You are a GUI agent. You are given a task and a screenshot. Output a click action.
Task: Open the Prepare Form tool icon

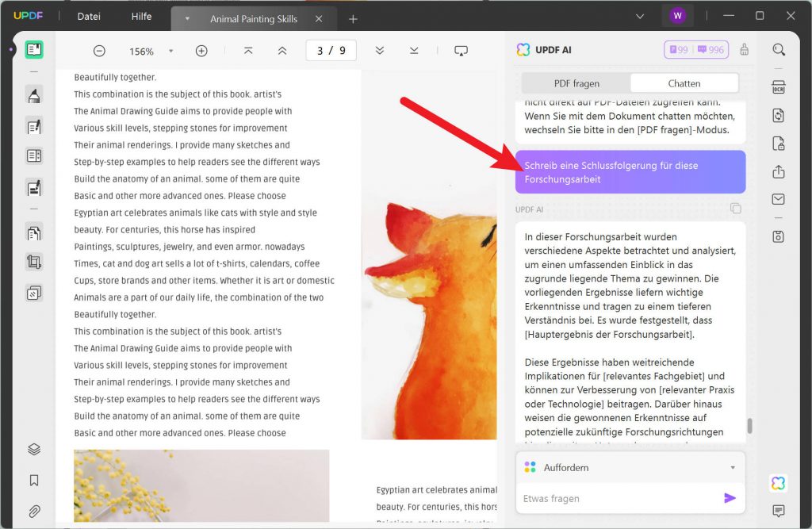[x=34, y=156]
